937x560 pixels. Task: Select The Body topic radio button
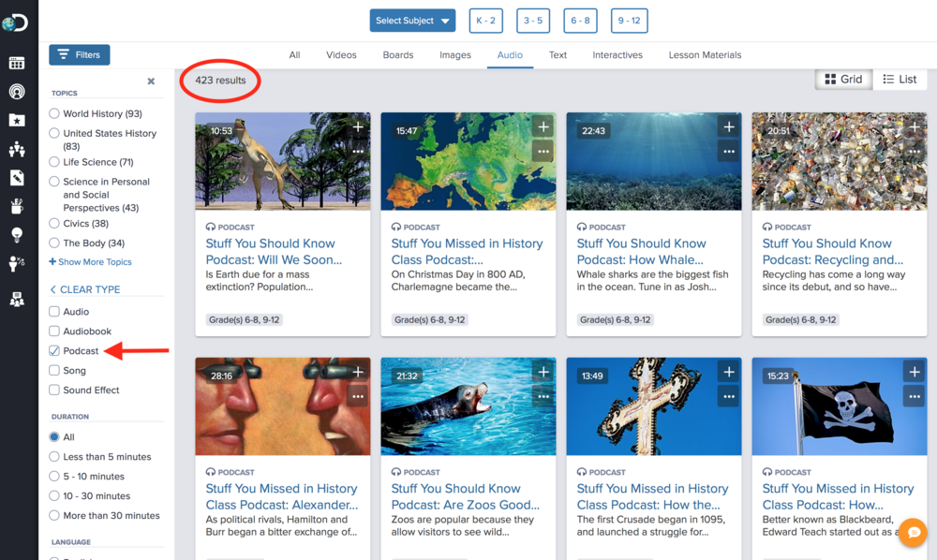click(x=54, y=243)
